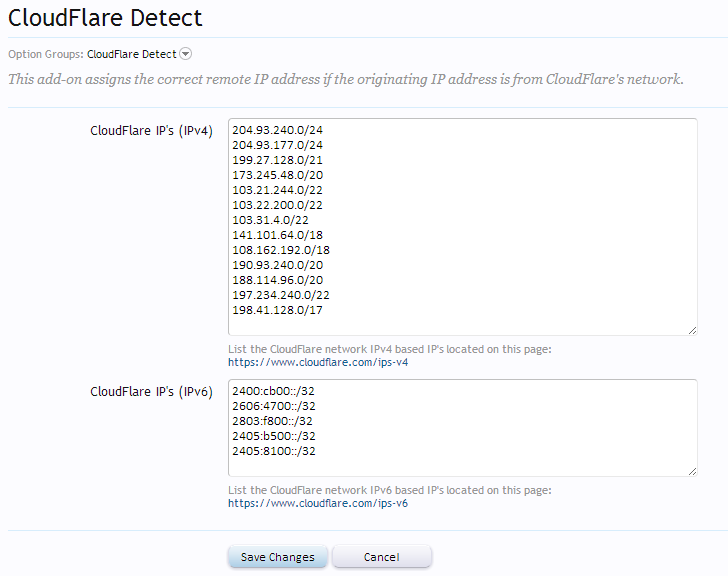The height and width of the screenshot is (576, 728).
Task: Click the CloudFlare IP's (IPv4) label
Action: [x=151, y=131]
